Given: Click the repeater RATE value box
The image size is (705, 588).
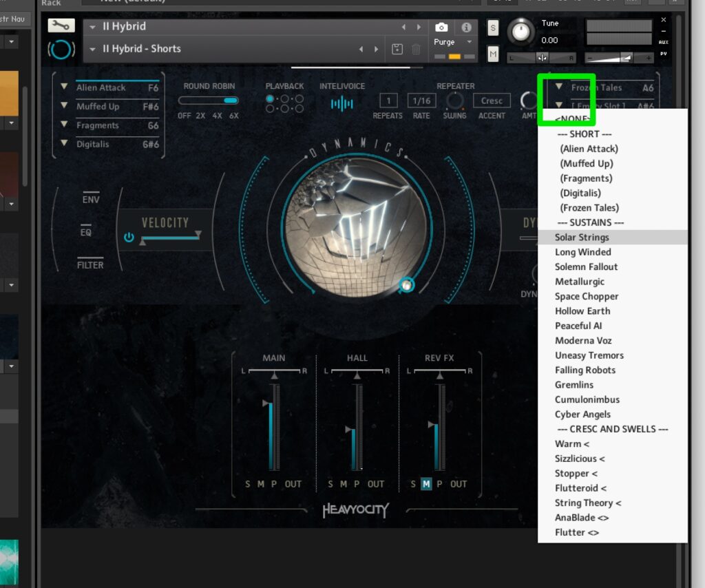Looking at the screenshot, I should pos(421,101).
